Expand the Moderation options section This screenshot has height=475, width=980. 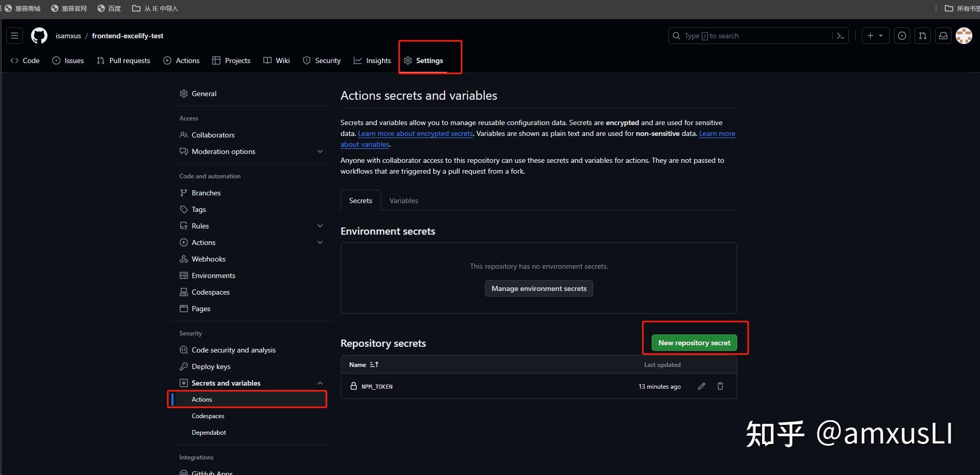(x=320, y=151)
